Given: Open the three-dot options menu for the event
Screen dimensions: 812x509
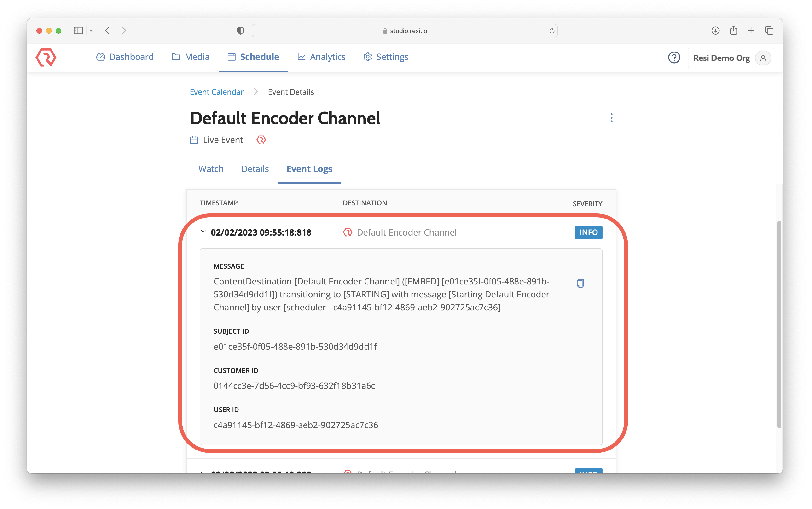Looking at the screenshot, I should [612, 118].
